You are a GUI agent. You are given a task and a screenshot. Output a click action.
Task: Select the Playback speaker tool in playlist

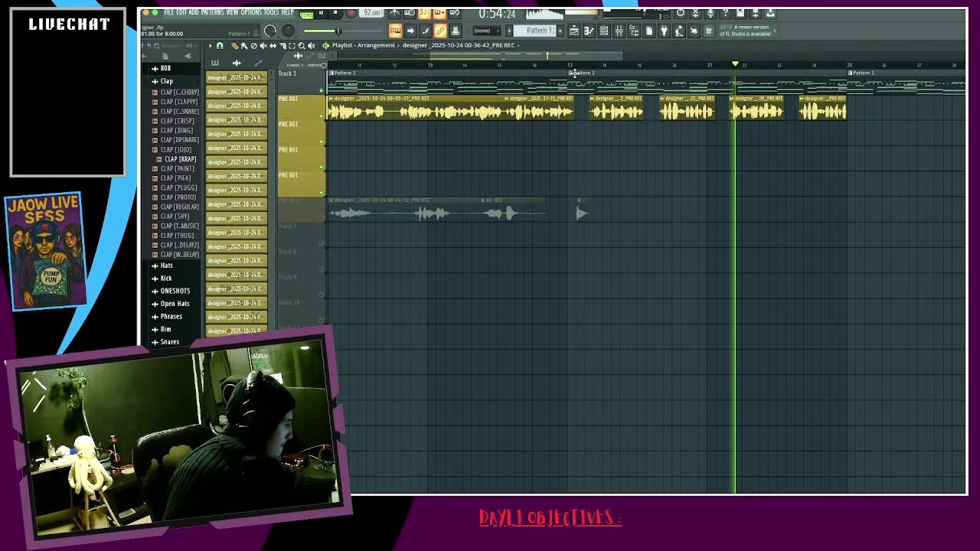pos(311,45)
